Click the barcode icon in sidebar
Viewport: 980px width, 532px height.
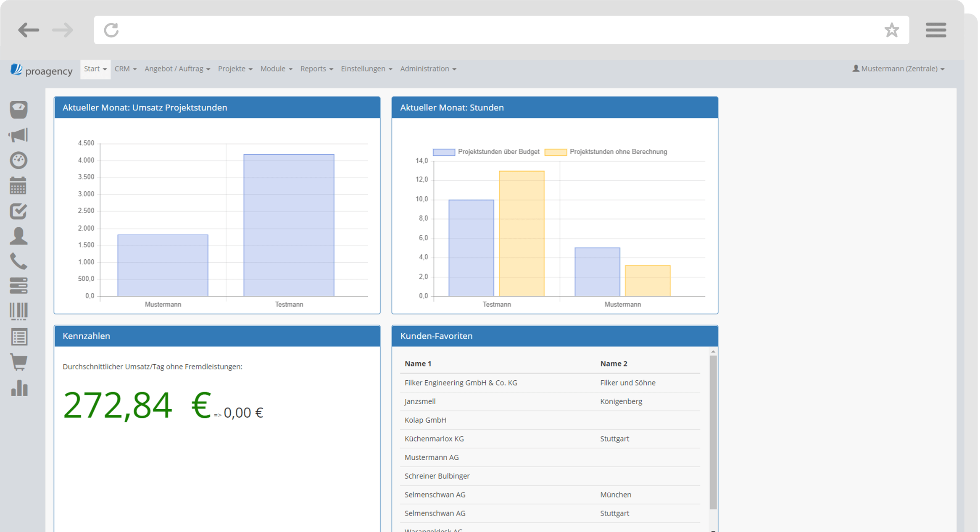coord(18,311)
